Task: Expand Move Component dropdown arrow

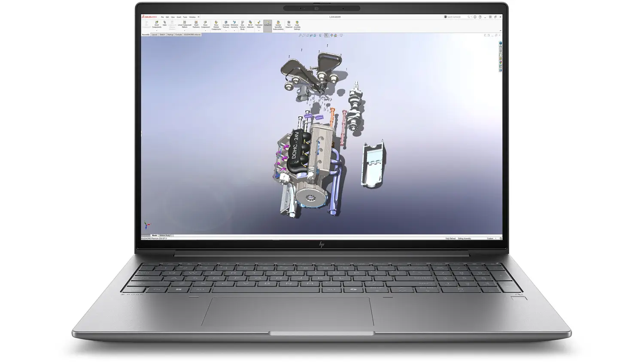Action: pos(205,30)
